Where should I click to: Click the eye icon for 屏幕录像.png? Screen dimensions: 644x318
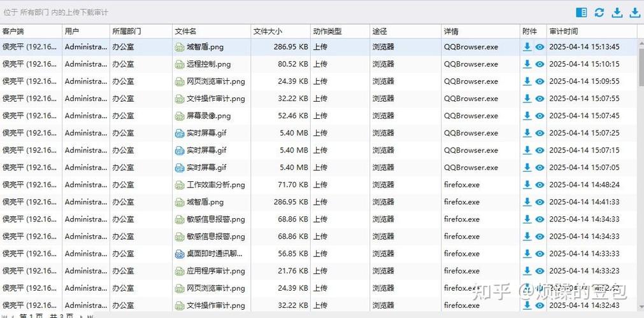(x=540, y=116)
